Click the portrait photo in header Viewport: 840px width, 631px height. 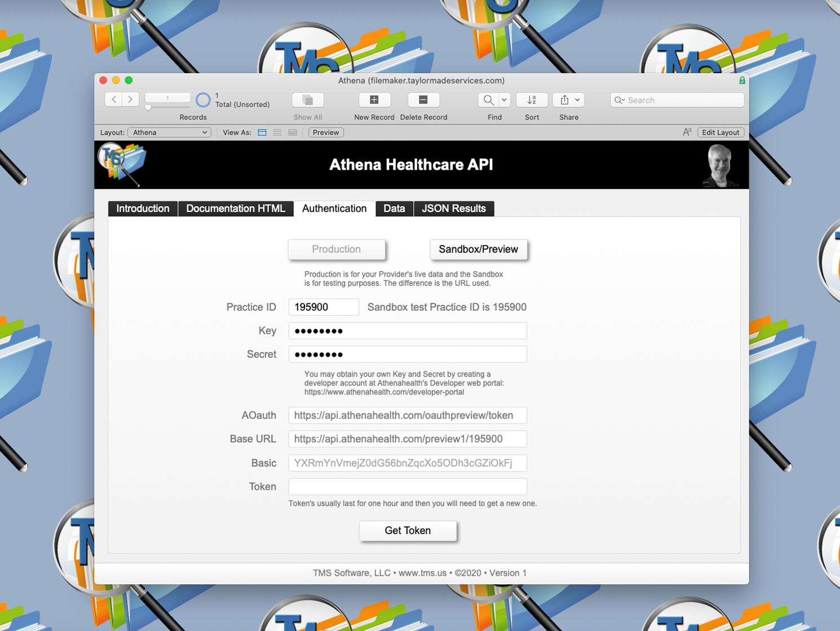tap(720, 166)
